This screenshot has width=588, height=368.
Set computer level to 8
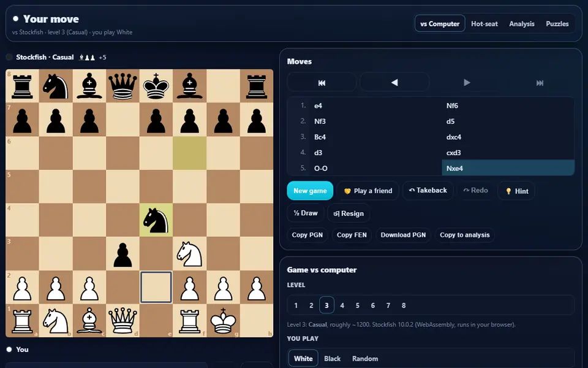coord(404,305)
